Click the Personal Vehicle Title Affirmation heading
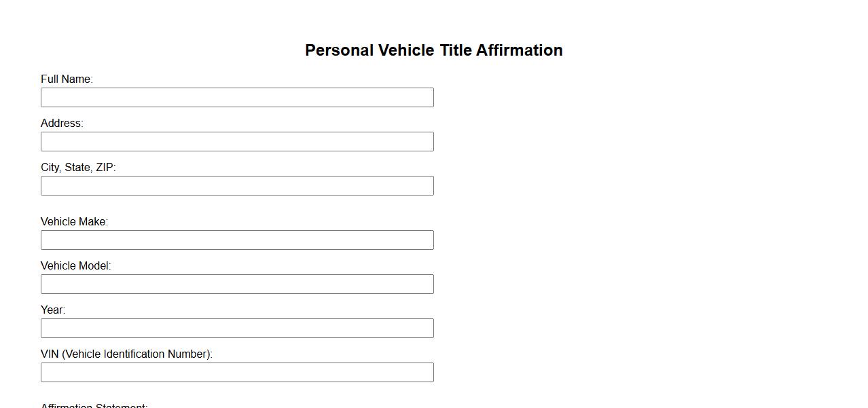This screenshot has height=408, width=868. tap(433, 50)
